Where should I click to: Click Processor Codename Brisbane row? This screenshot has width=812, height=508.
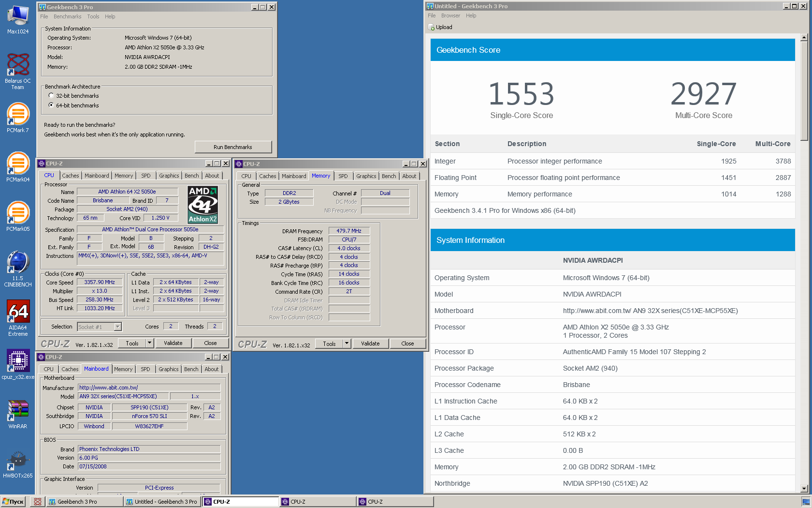pyautogui.click(x=612, y=385)
